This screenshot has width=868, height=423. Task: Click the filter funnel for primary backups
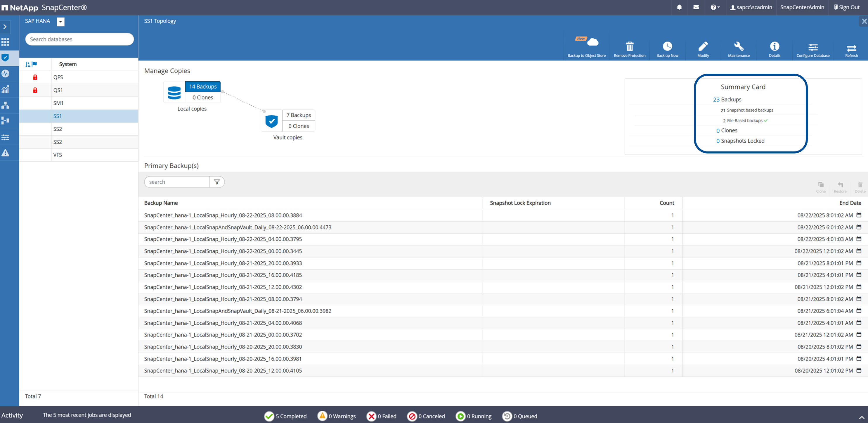click(217, 182)
